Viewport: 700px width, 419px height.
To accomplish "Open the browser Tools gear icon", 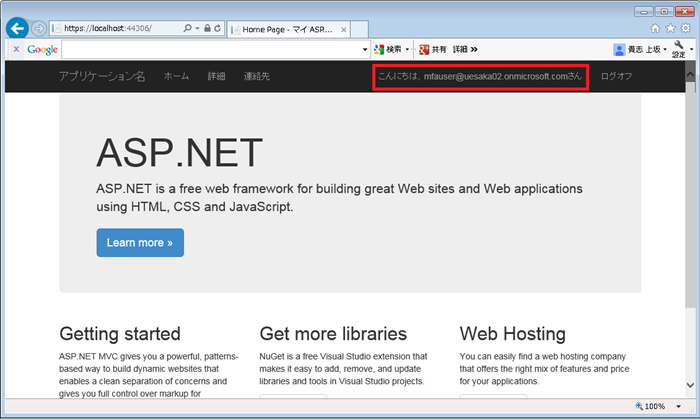I will pyautogui.click(x=686, y=29).
